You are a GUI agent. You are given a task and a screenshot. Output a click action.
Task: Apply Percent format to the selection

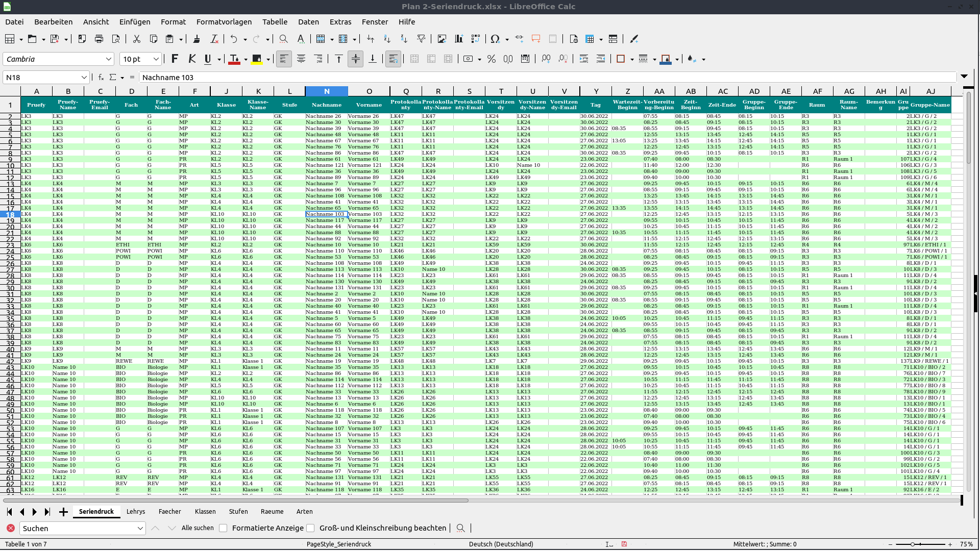point(492,59)
